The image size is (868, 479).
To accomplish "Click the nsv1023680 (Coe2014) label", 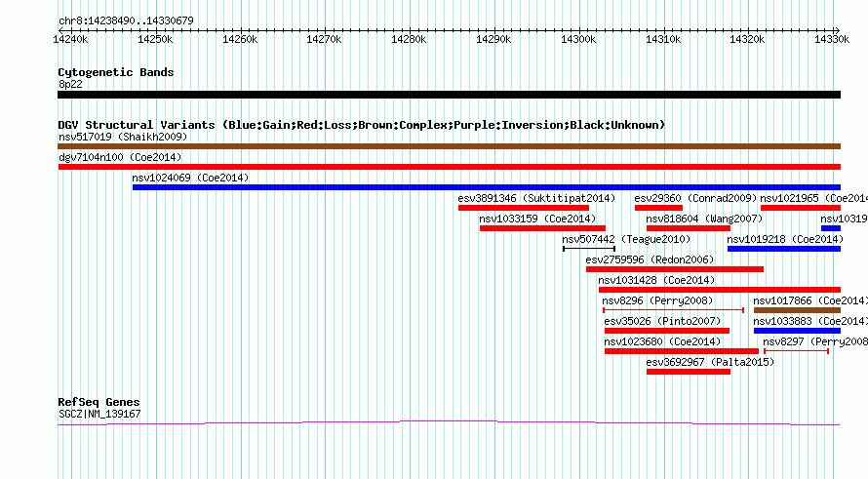I will pos(662,341).
